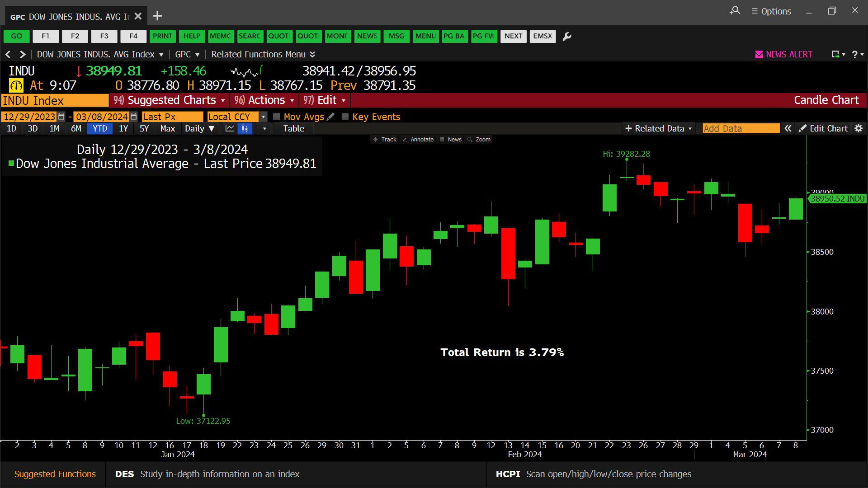Open Suggested Charts dropdown
Screen dimensions: 868x488
(x=170, y=100)
